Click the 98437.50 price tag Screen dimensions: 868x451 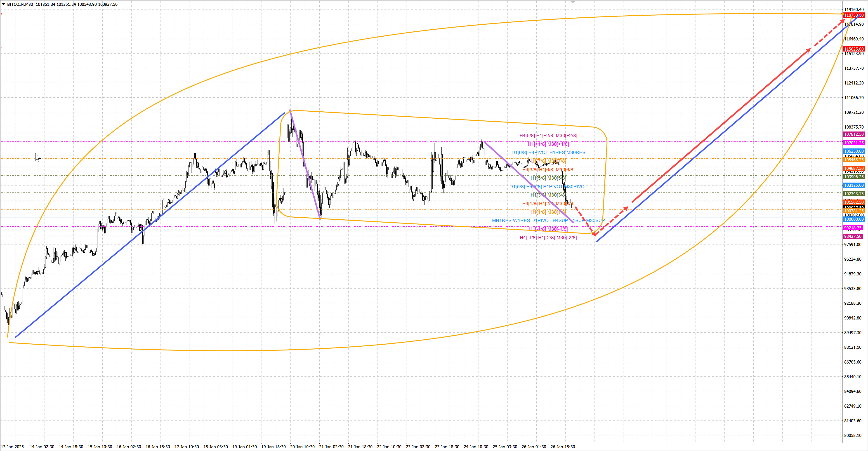[852, 236]
